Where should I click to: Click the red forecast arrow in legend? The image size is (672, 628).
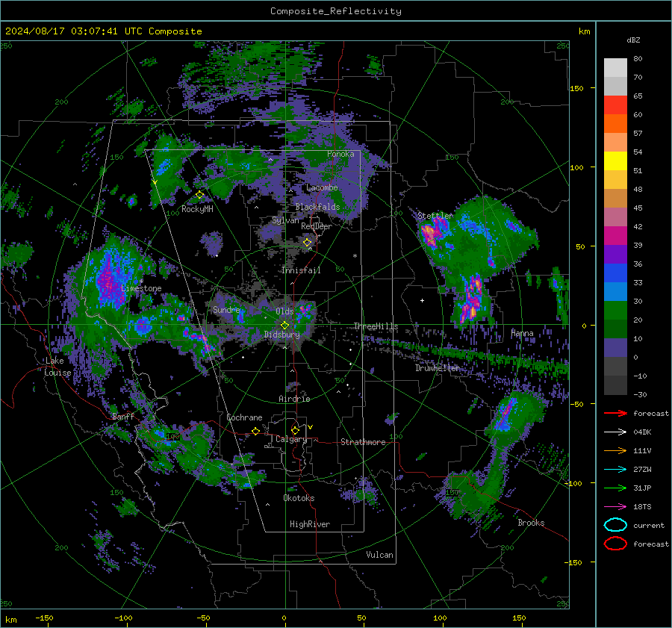click(x=615, y=413)
